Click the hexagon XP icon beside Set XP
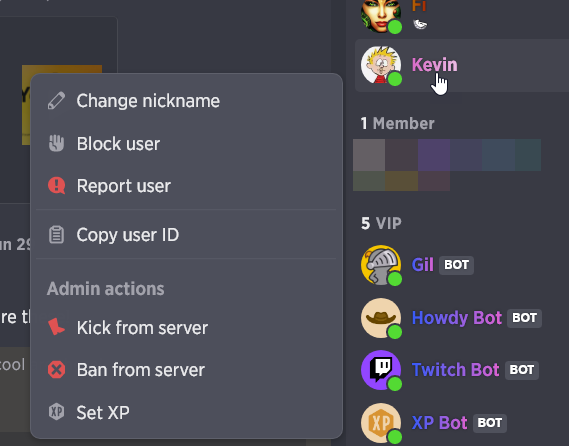Viewport: 569px width, 446px height. 56,412
